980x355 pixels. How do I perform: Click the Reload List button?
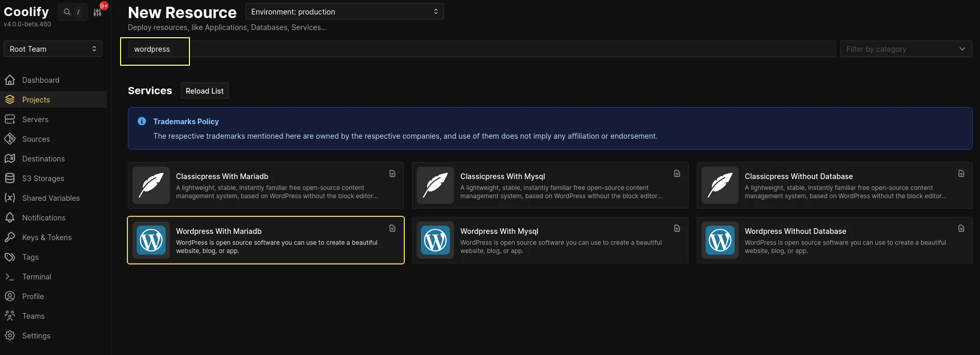[x=204, y=91]
